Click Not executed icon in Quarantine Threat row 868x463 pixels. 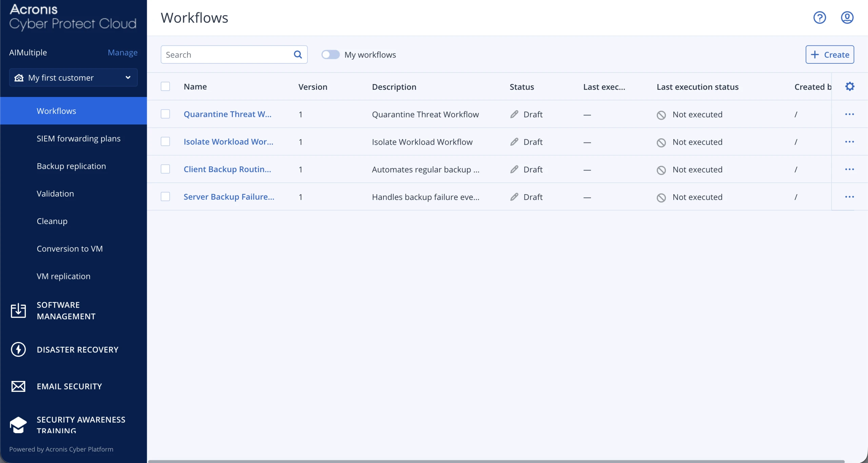(x=661, y=115)
